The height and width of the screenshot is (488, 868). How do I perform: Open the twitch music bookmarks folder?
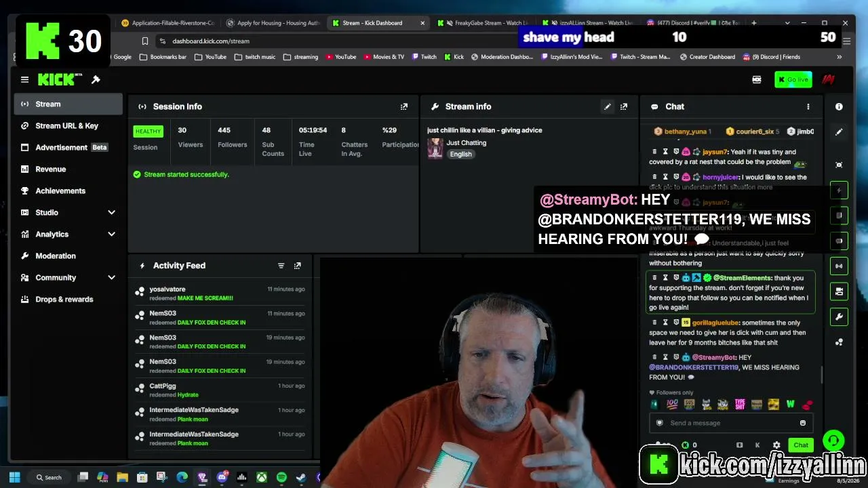[255, 57]
